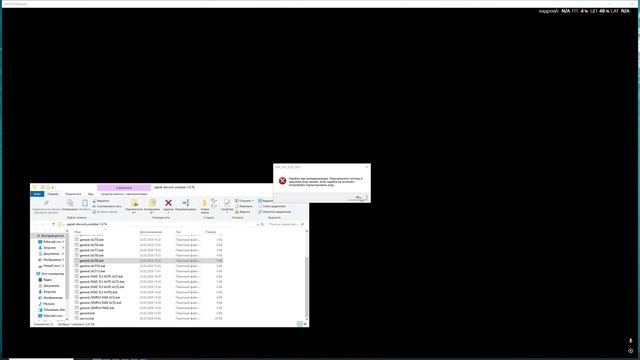The height and width of the screenshot is (360, 640).
Task: Sort files by the Name column header
Action: (x=78, y=232)
